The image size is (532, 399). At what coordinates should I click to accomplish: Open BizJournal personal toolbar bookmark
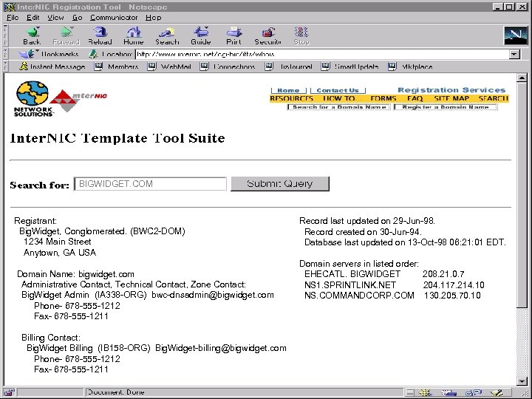[x=289, y=66]
